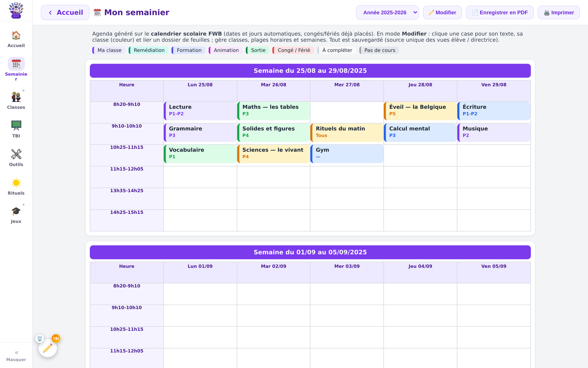588x368 pixels.
Task: Select the Écriture P1-P2 cell
Action: click(x=494, y=111)
